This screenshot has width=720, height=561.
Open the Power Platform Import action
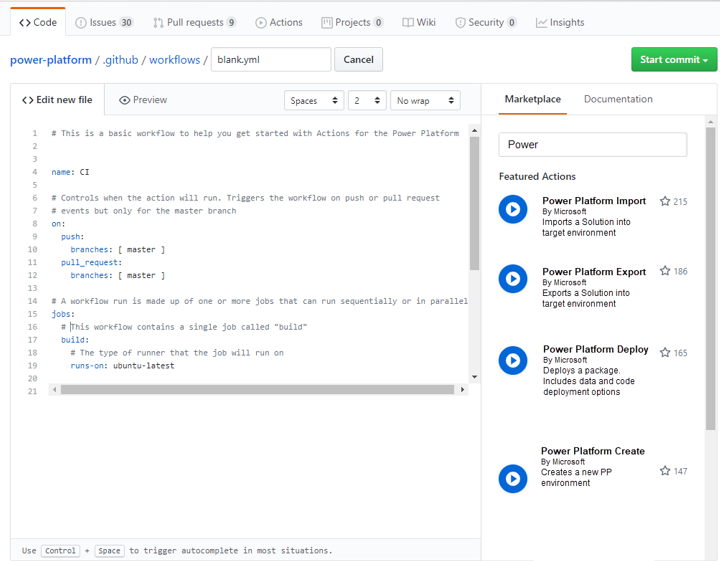click(x=594, y=201)
